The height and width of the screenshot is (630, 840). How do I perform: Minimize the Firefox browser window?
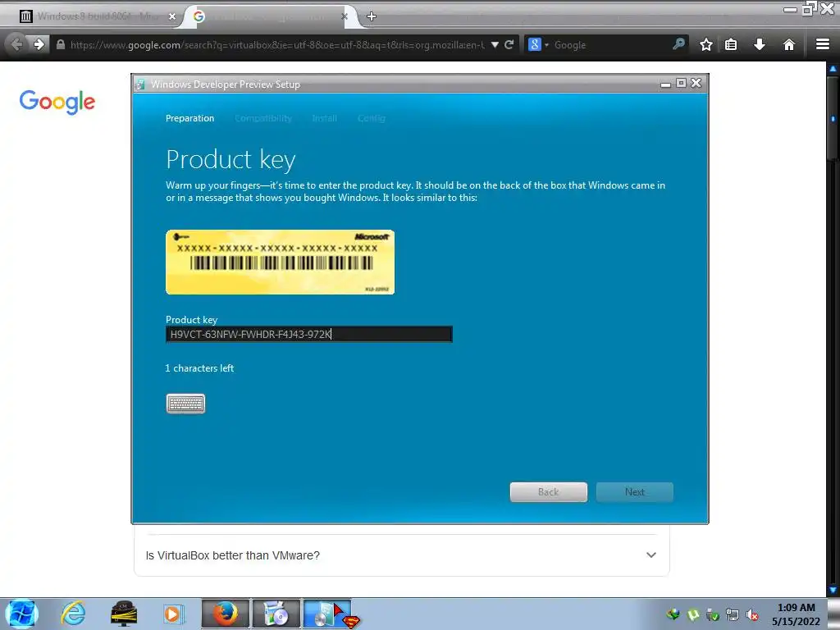[x=790, y=9]
